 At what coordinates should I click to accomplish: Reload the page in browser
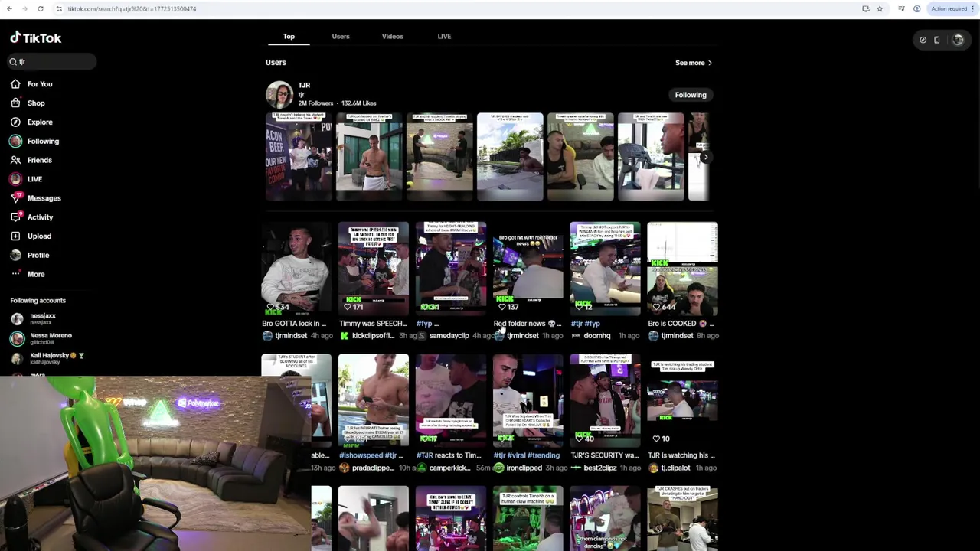click(x=40, y=8)
